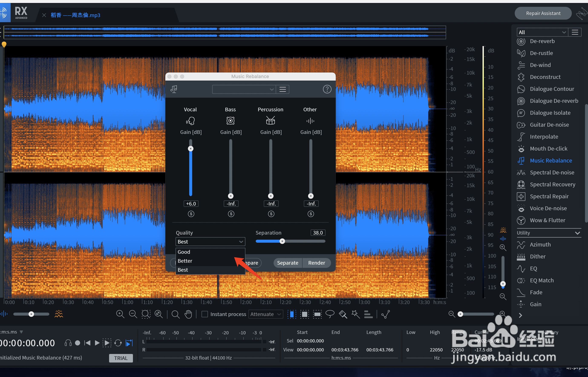Toggle headphones monitoring icon
This screenshot has width=588, height=377.
coord(68,343)
